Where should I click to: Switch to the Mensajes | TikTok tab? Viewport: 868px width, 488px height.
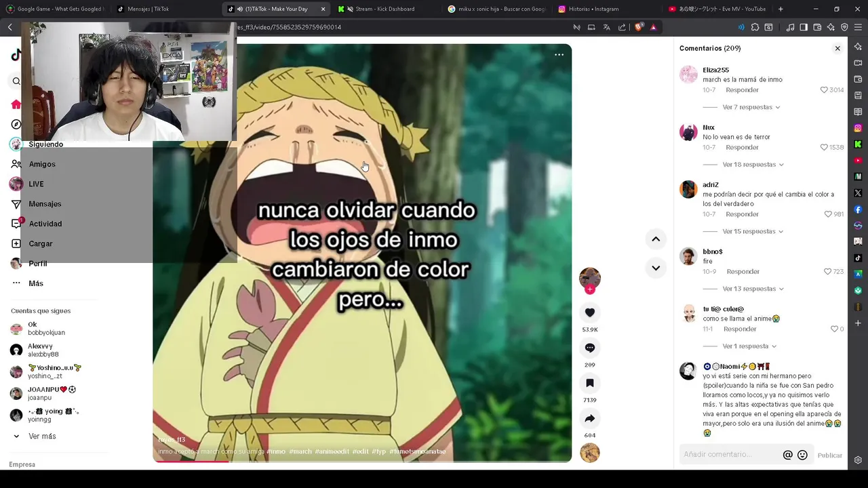(x=166, y=9)
